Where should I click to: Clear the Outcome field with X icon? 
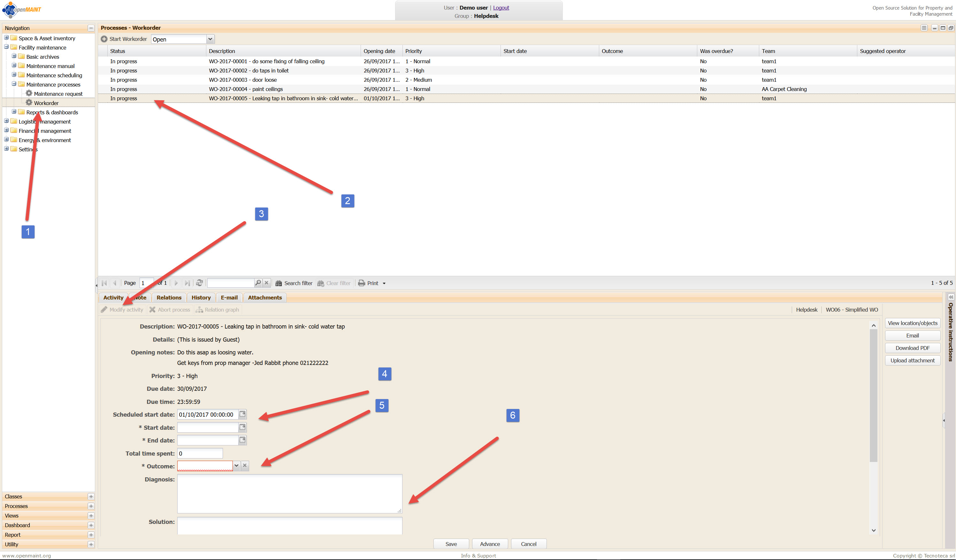[x=245, y=465]
